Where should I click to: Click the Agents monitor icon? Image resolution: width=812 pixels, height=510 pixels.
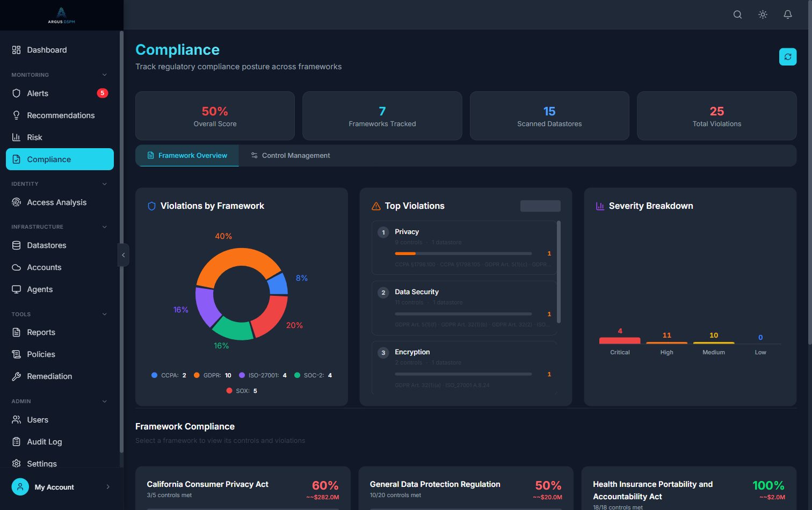click(x=16, y=289)
